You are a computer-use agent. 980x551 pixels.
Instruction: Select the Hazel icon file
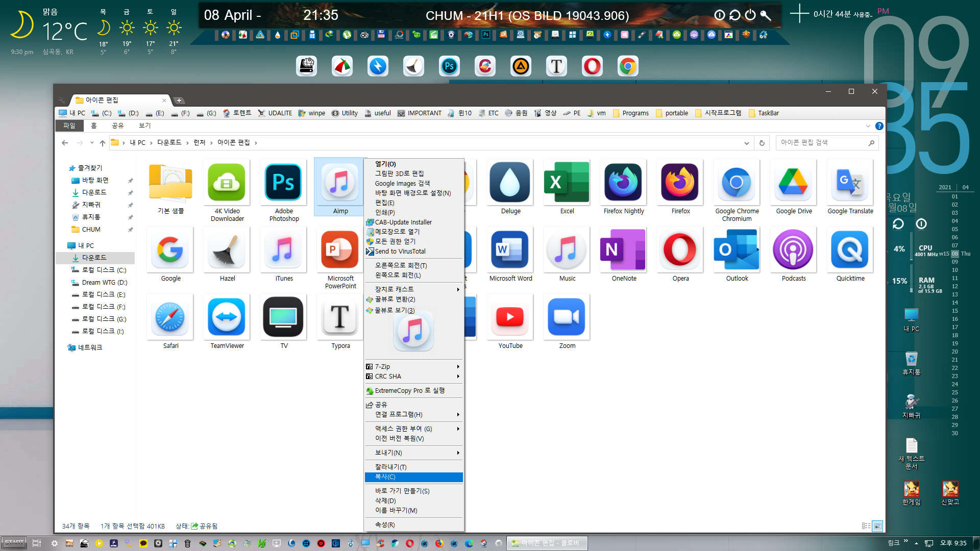(227, 254)
